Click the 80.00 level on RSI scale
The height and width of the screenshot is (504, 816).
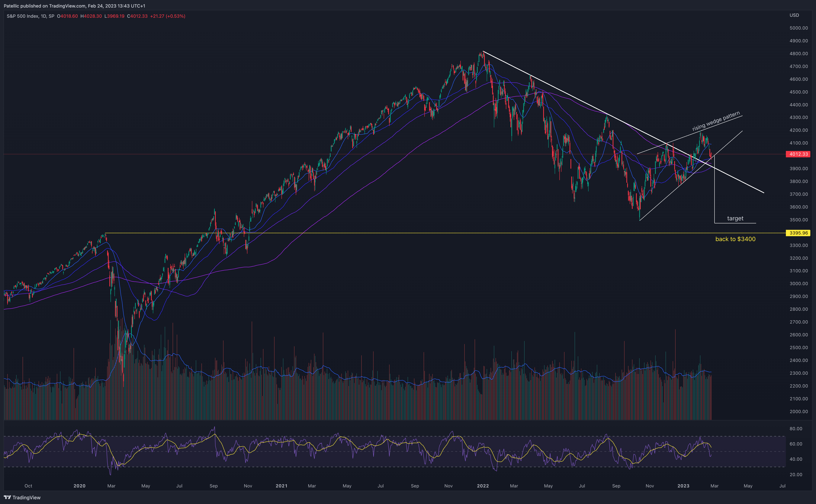click(796, 429)
